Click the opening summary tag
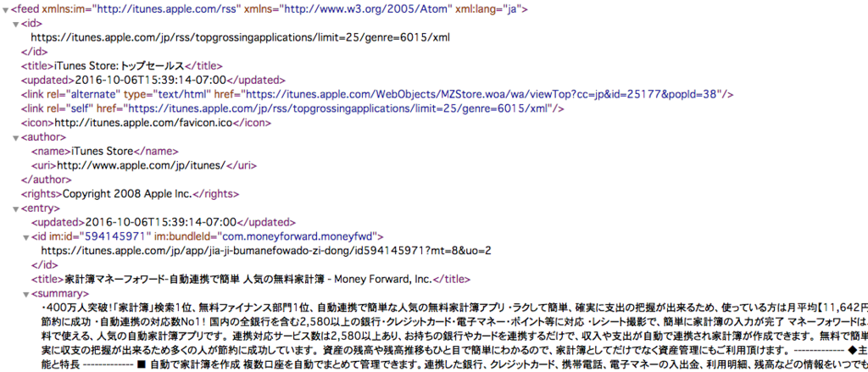 59,293
